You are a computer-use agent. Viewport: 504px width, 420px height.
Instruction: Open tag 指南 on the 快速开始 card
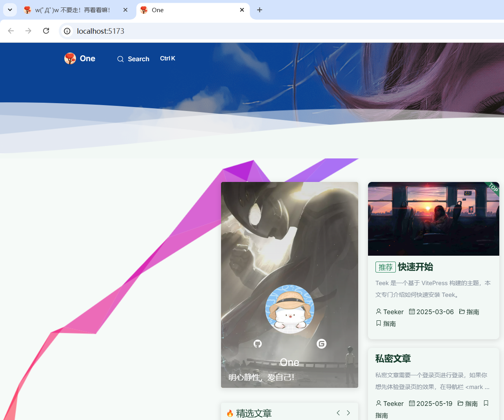(x=390, y=324)
